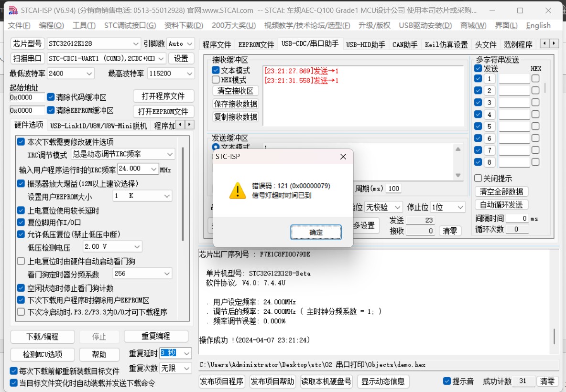Viewport: 566px width, 392px height.
Task: Toggle 清除代码缓冲区 checkbox
Action: 51,97
